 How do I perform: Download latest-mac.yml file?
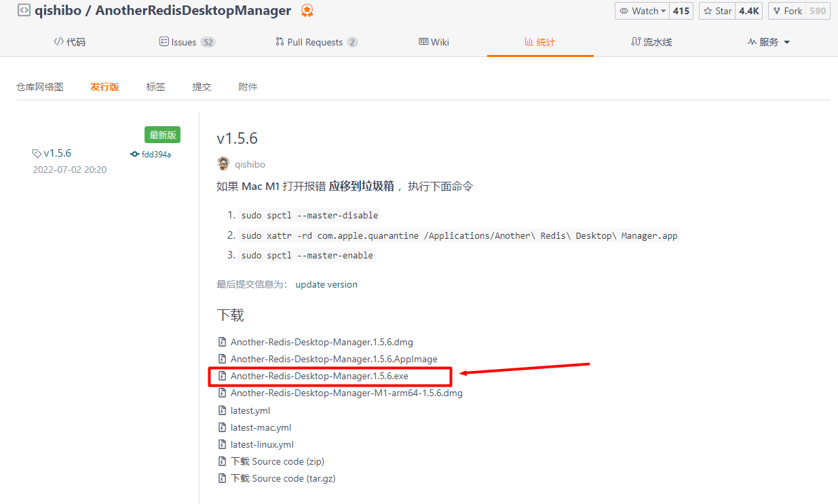pos(261,427)
